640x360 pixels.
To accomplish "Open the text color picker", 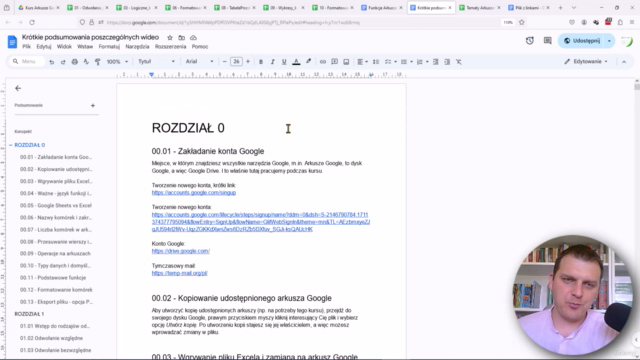I will (x=296, y=62).
